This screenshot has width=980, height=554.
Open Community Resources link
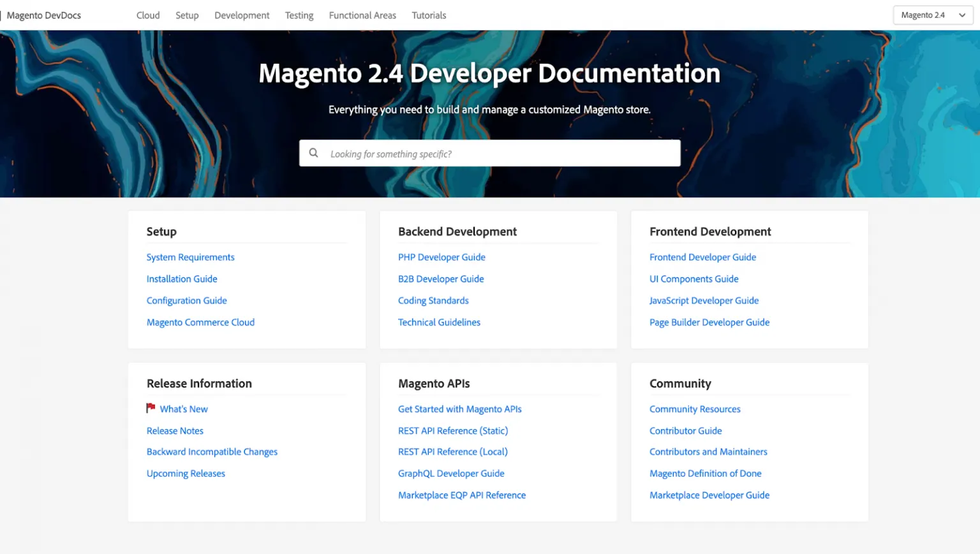tap(695, 409)
